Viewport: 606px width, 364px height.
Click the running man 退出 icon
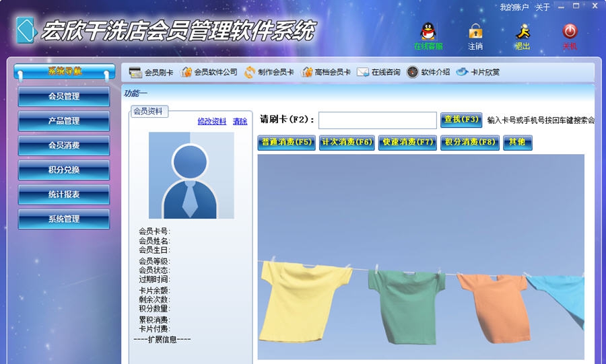click(x=523, y=32)
